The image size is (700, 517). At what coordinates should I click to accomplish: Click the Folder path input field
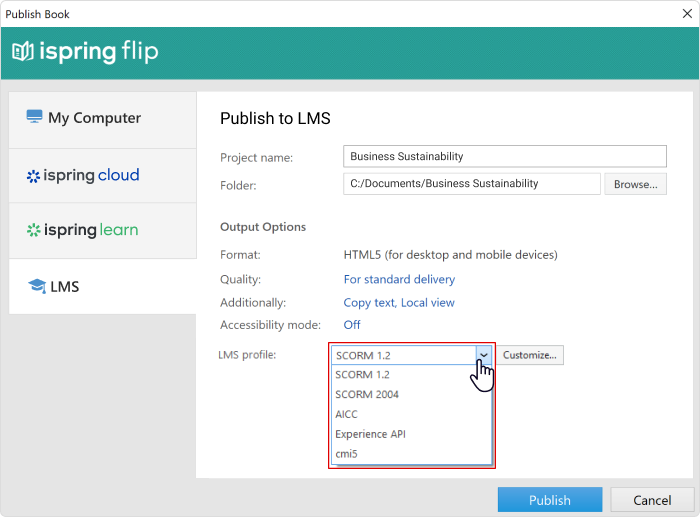coord(472,184)
